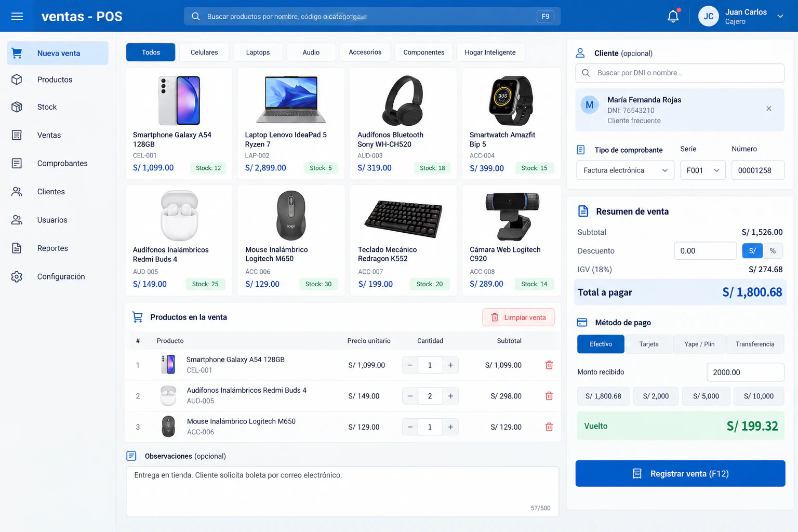Viewport: 798px width, 532px height.
Task: Open Nueva venta in the sidebar
Action: click(58, 53)
